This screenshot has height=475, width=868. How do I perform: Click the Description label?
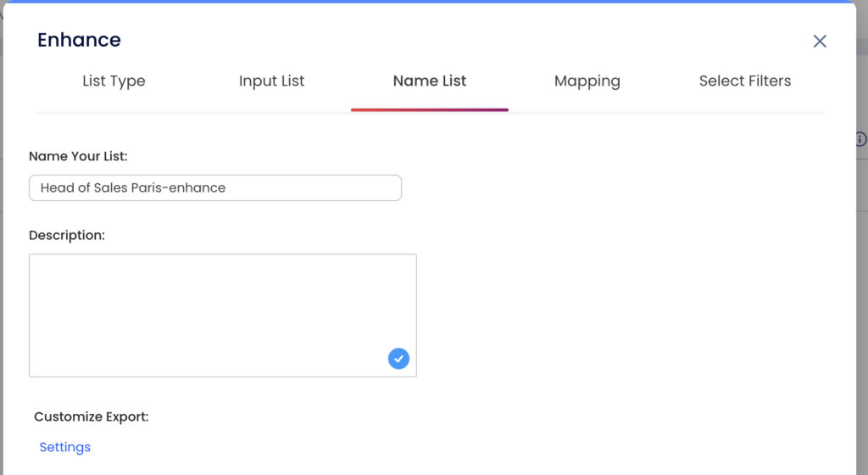[x=66, y=235]
